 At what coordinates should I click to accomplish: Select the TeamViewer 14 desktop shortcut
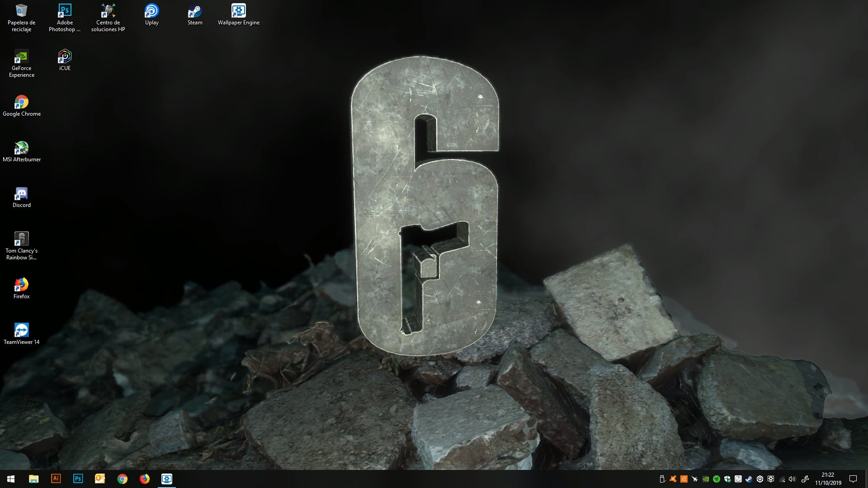point(21,334)
